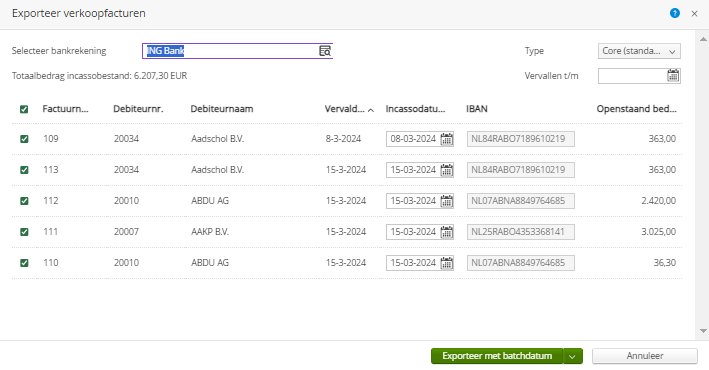Toggle the select-all header checkbox
Screen dimensions: 709x370
click(24, 109)
